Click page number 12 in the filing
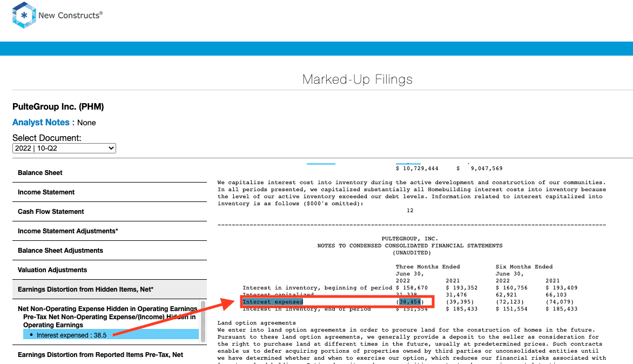 tap(410, 210)
